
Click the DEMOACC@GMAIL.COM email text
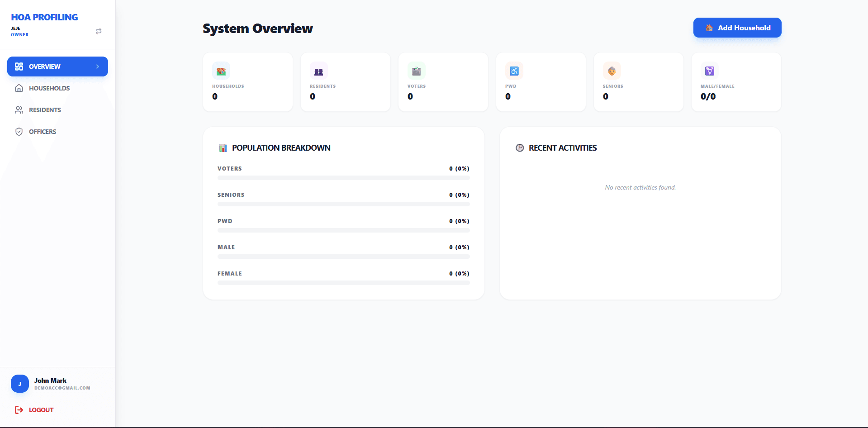pos(62,388)
